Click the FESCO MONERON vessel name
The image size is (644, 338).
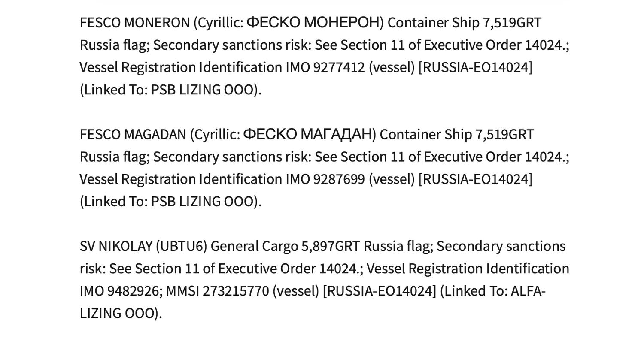pyautogui.click(x=135, y=23)
